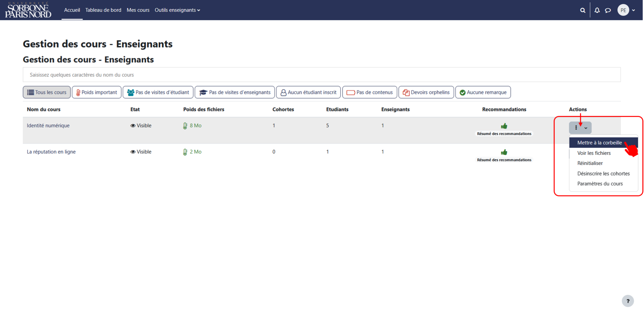
Task: Open the Identité numérique course link
Action: [x=48, y=126]
